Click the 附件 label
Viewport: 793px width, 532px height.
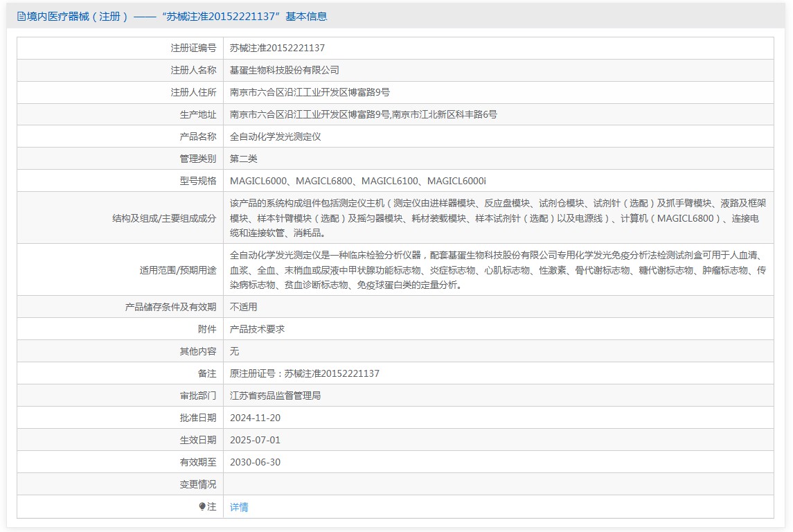click(207, 329)
